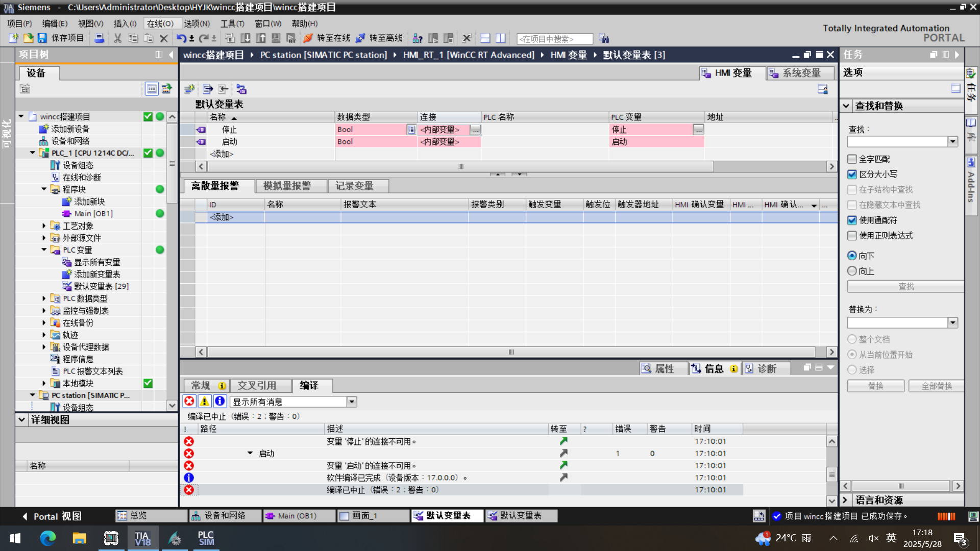Image resolution: width=980 pixels, height=551 pixels.
Task: Click the cut scissors icon
Action: 118,38
